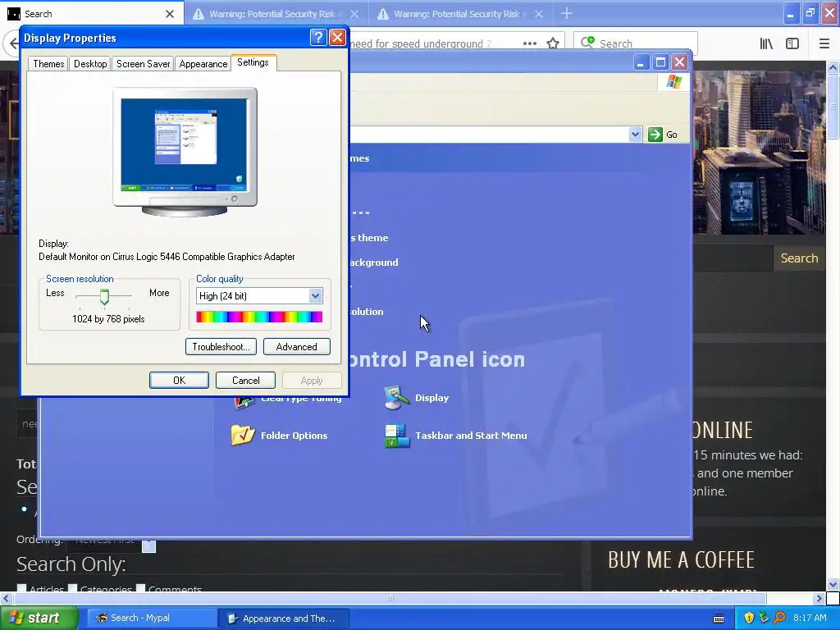
Task: Go to the Appearance tab
Action: pyautogui.click(x=203, y=64)
